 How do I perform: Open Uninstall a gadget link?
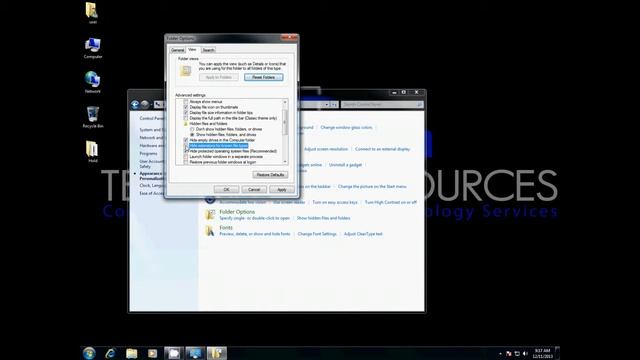(x=345, y=165)
